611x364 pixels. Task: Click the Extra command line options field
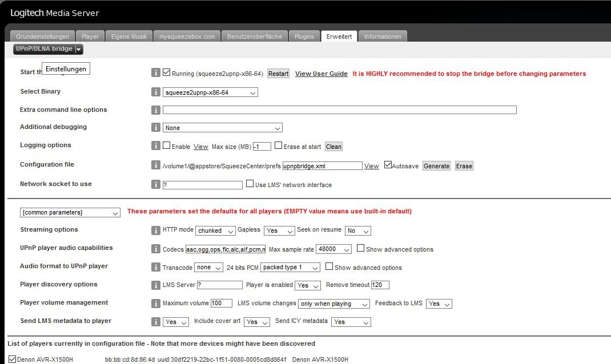(339, 110)
